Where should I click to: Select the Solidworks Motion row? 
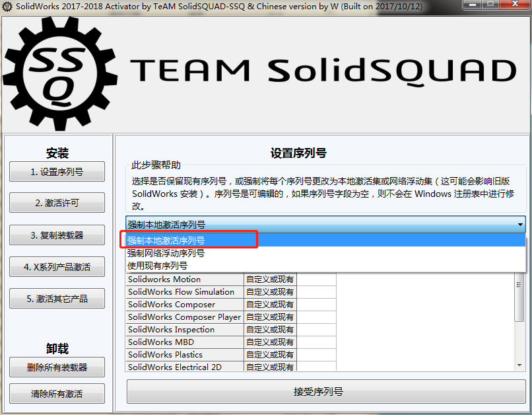231,280
